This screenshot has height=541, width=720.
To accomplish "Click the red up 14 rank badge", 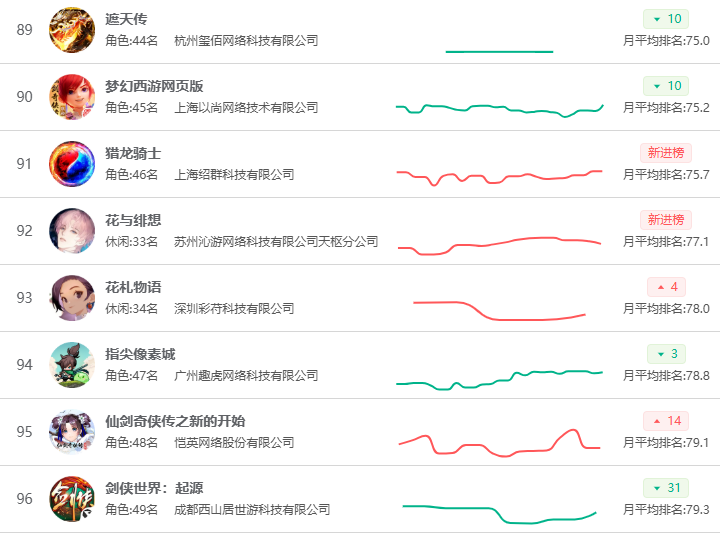I will 666,421.
